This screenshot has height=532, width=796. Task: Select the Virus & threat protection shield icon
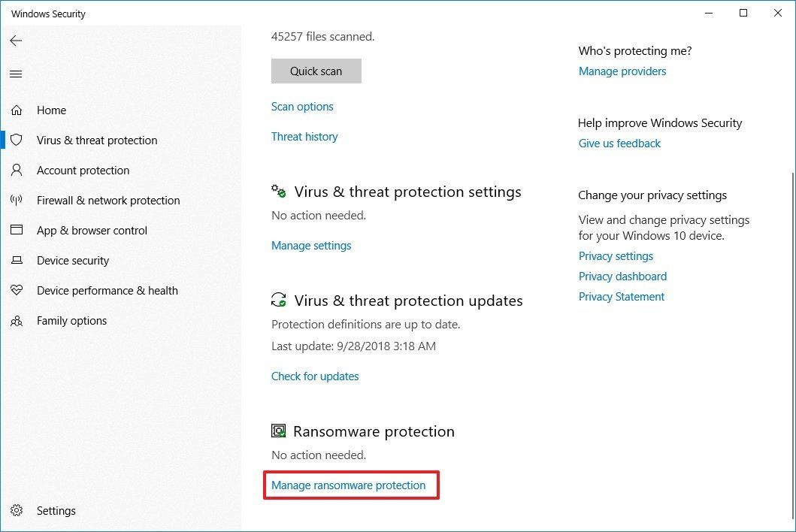point(17,140)
